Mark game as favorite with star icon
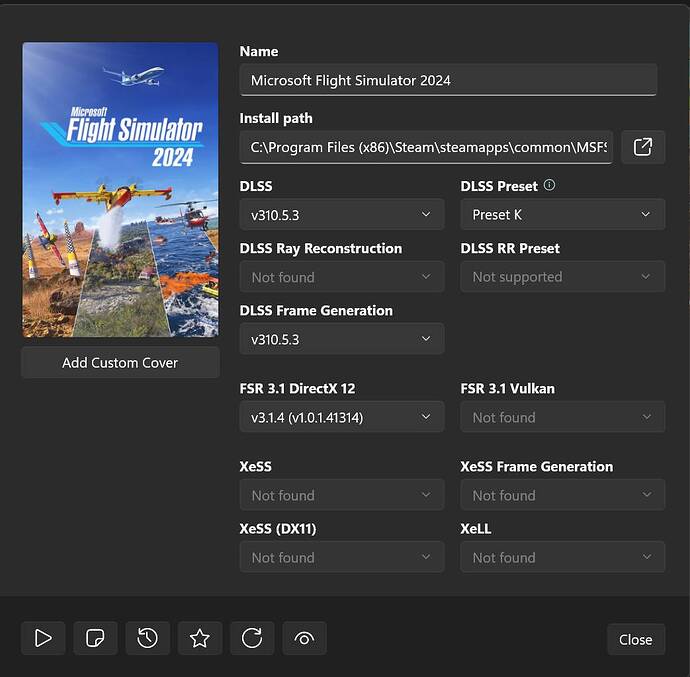 tap(200, 638)
